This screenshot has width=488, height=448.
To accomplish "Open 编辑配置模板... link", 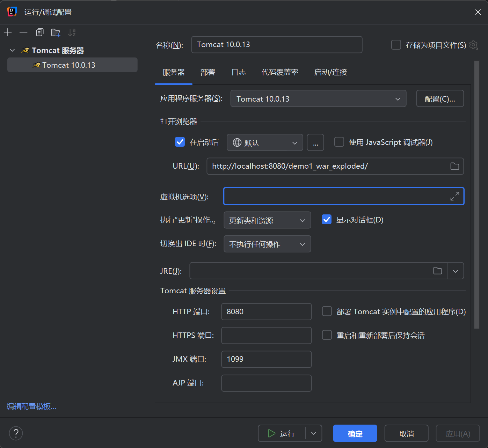I will tap(31, 406).
